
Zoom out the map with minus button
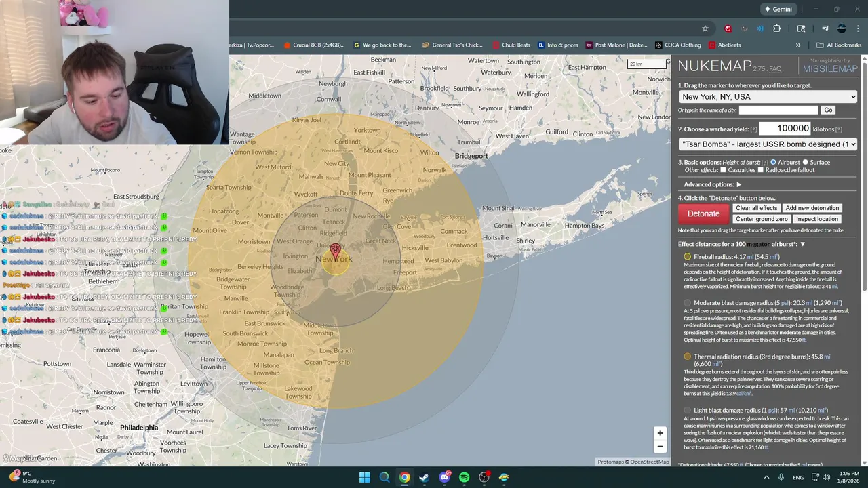tap(660, 446)
